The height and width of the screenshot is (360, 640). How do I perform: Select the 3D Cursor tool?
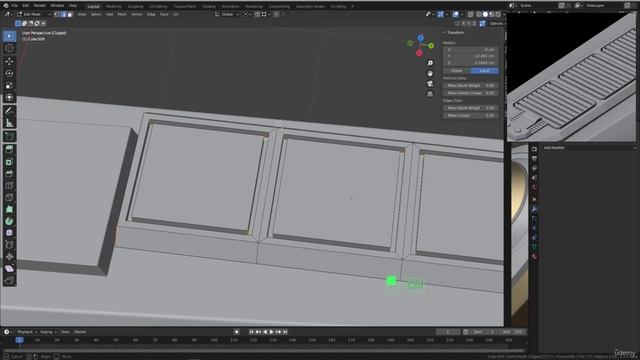click(x=9, y=48)
